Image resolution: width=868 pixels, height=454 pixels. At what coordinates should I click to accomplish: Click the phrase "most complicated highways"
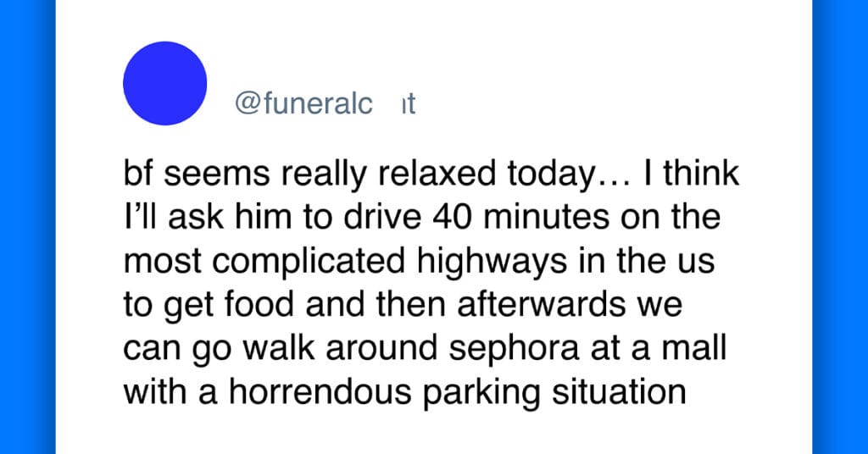coord(346,262)
